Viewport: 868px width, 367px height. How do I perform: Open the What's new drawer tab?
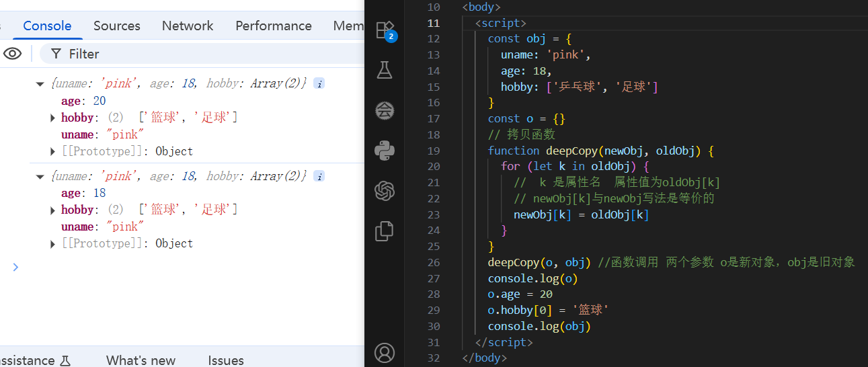pyautogui.click(x=141, y=360)
